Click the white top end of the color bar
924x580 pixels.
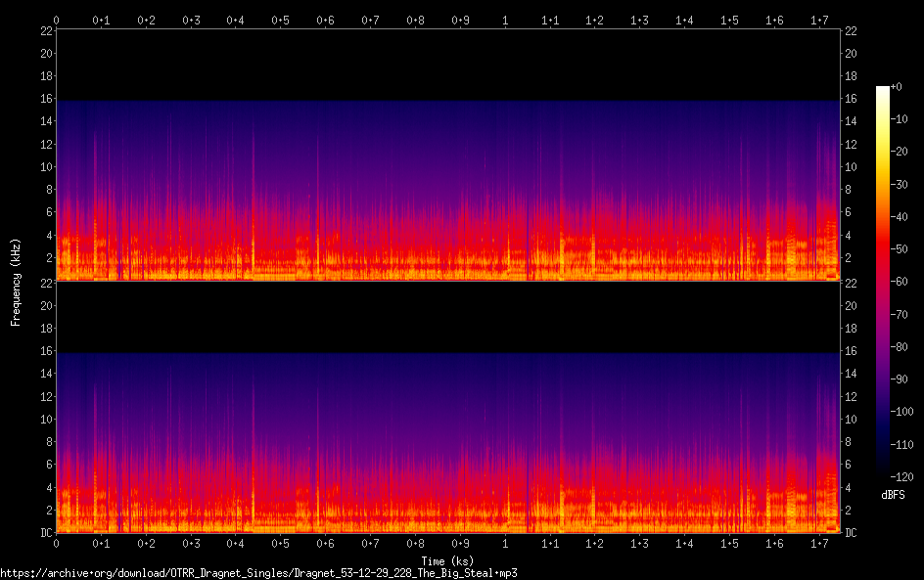point(882,90)
